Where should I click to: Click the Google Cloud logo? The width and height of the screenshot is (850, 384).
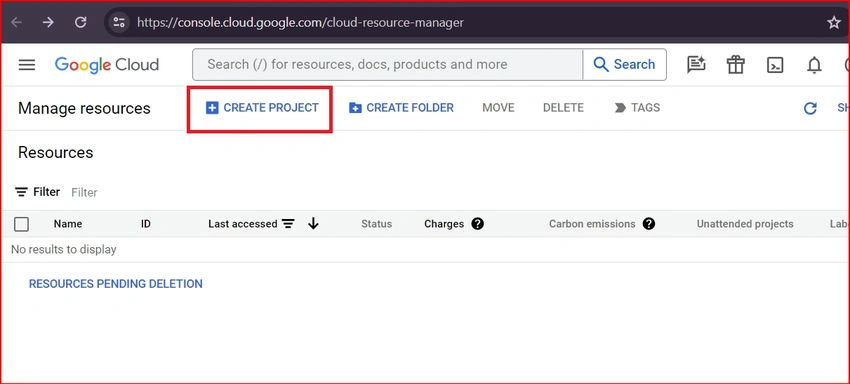point(107,65)
